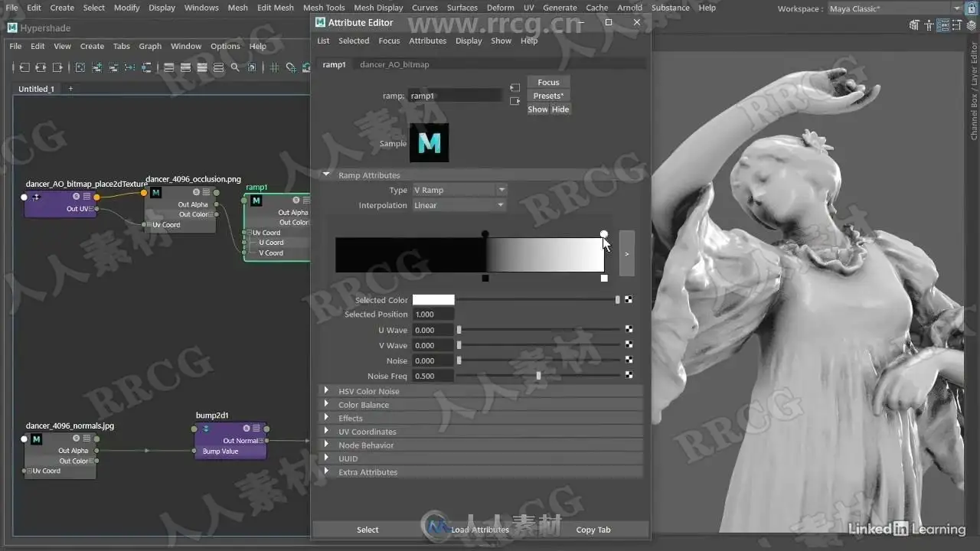Click the Show button

pyautogui.click(x=537, y=109)
